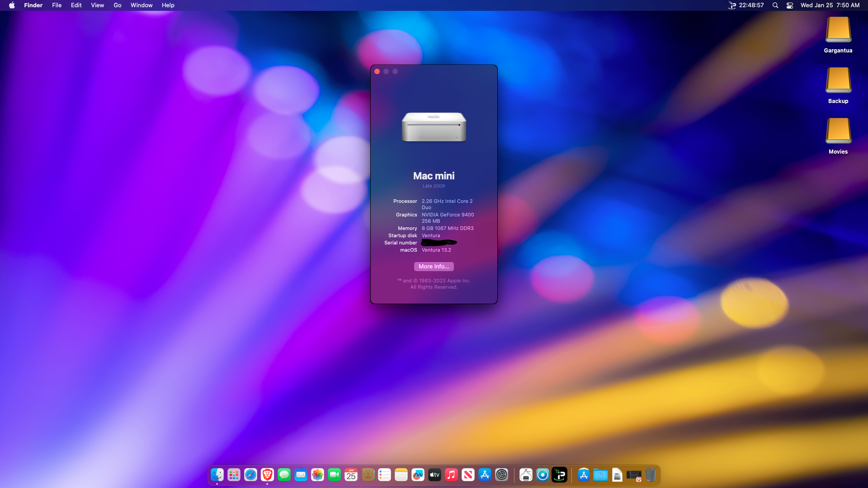Open Finder from the Dock

point(217,475)
